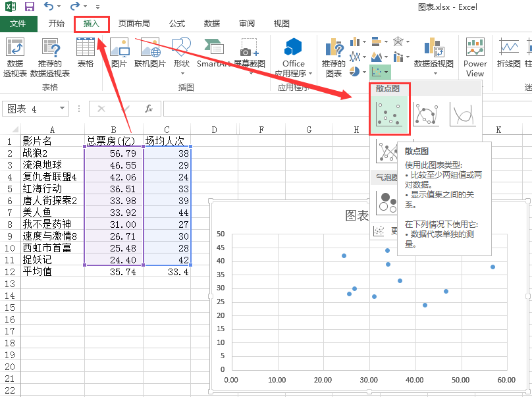Screen dimensions: 532x397
Task: Insert a 折线图 line sparkline
Action: click(508, 53)
